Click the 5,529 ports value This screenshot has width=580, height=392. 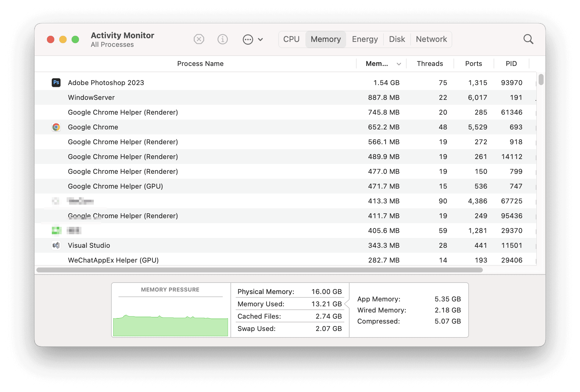pyautogui.click(x=478, y=127)
